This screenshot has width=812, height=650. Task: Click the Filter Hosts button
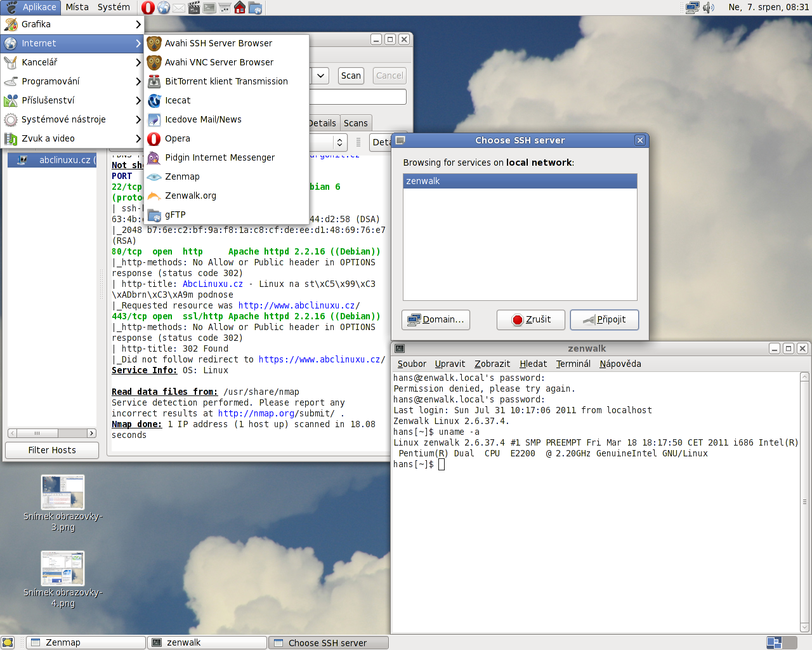pos(52,450)
